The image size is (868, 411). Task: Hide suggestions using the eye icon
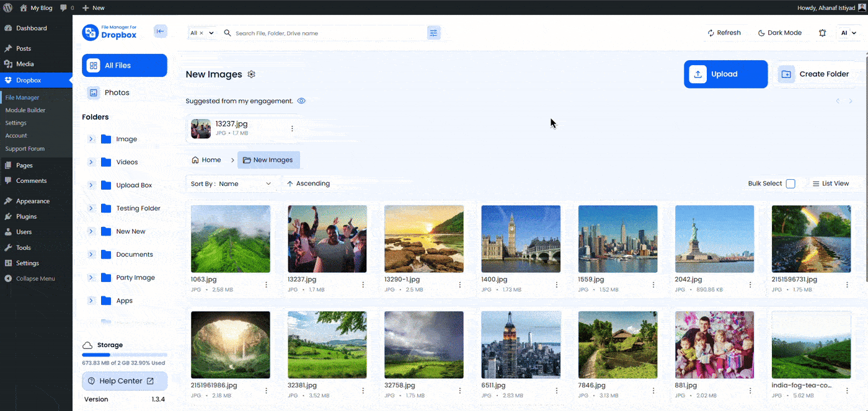pyautogui.click(x=301, y=101)
